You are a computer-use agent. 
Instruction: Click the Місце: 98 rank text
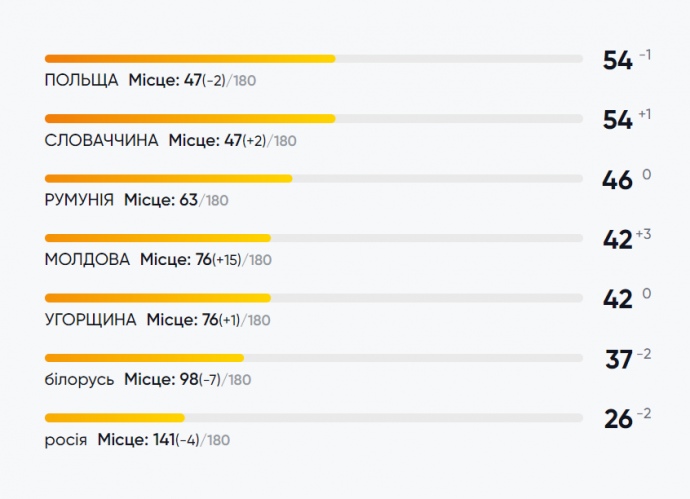point(160,380)
